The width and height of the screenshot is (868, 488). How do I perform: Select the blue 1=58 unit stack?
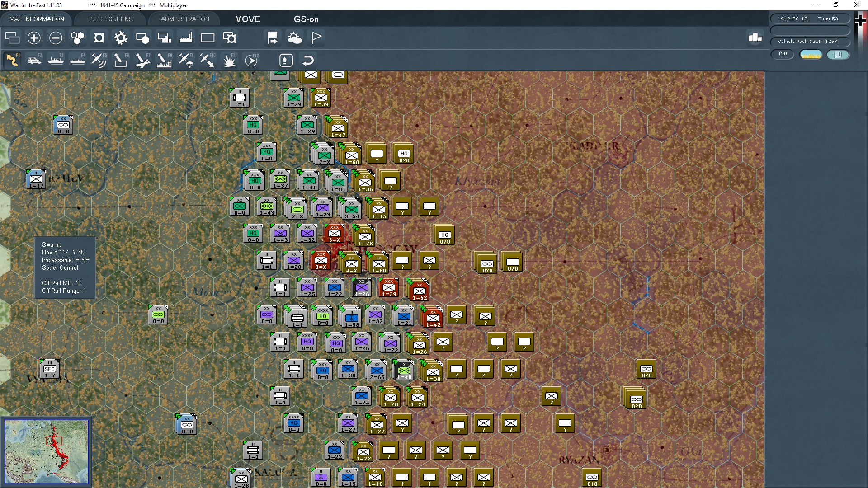(351, 318)
